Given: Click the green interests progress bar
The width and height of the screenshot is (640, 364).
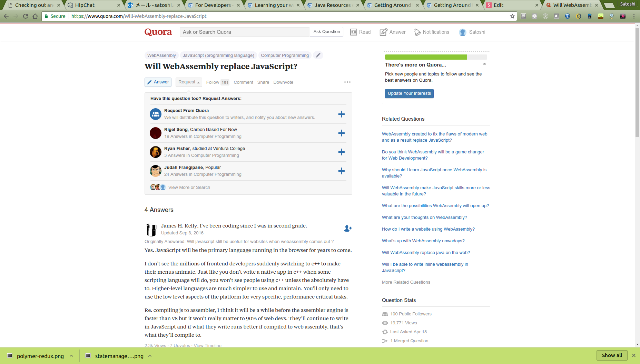Looking at the screenshot, I should point(426,57).
